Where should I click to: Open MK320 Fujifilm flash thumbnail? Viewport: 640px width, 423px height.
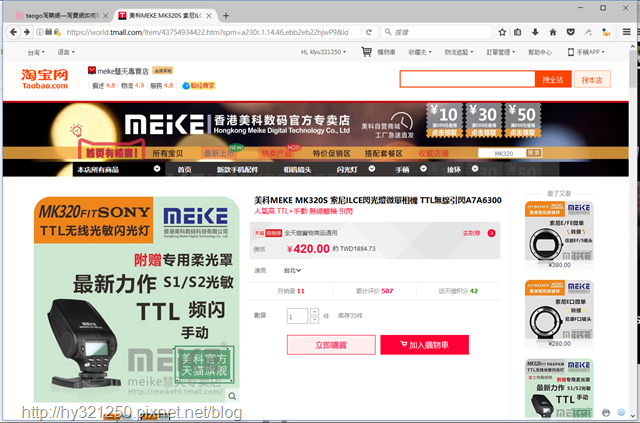point(559,389)
